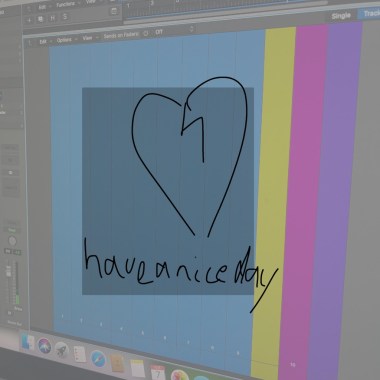
Task: Switch mixer to Single tab
Action: 341,16
